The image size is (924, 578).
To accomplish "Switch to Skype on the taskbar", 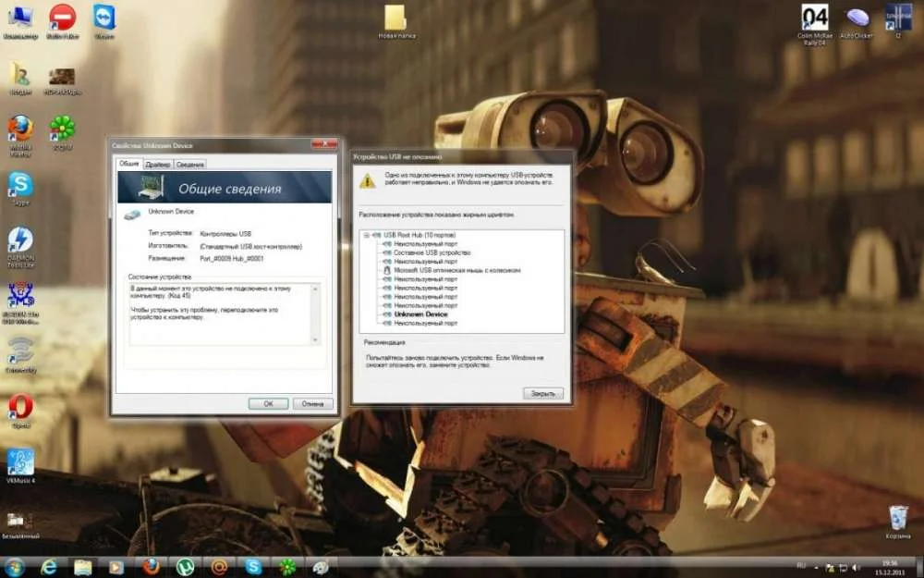I will tap(253, 568).
